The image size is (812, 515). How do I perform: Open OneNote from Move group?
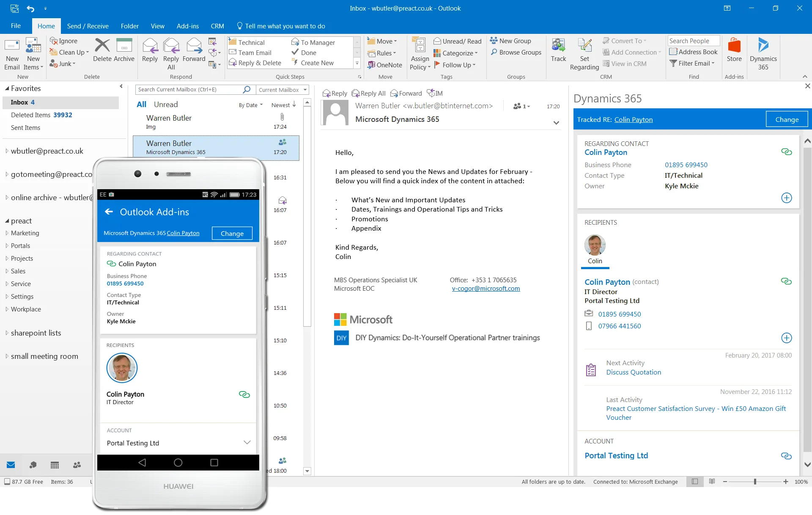(x=385, y=65)
